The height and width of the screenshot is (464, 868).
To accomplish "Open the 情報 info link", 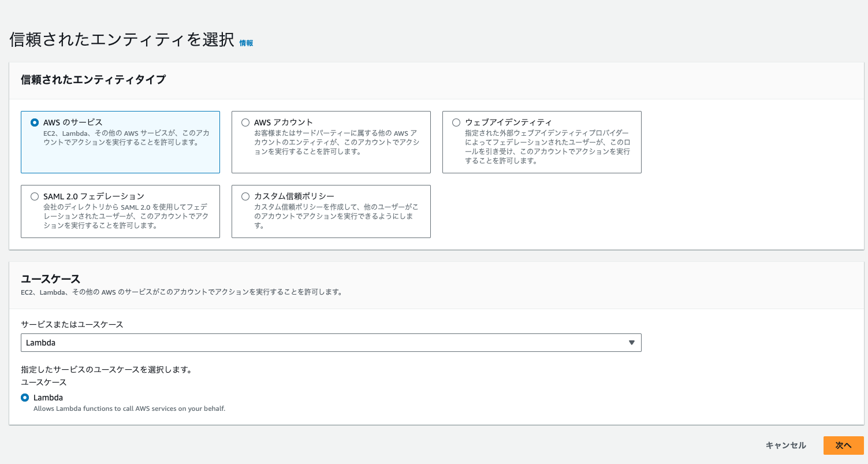I will (x=245, y=43).
